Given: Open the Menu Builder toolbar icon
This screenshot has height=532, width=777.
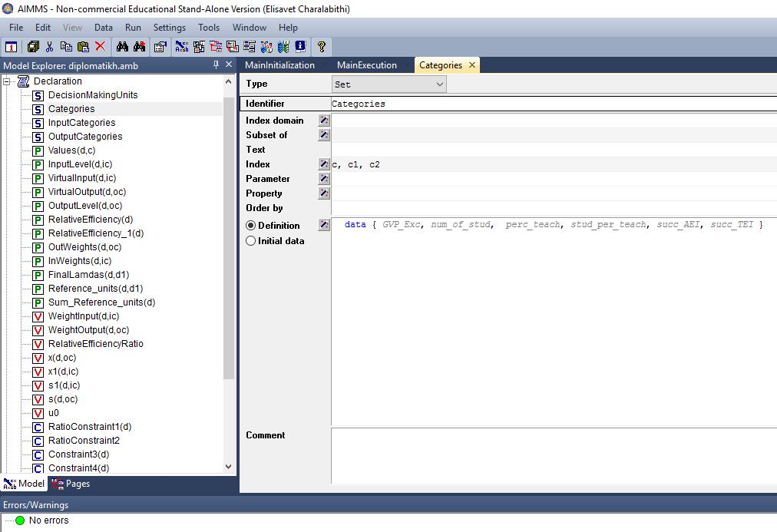Looking at the screenshot, I should 250,47.
